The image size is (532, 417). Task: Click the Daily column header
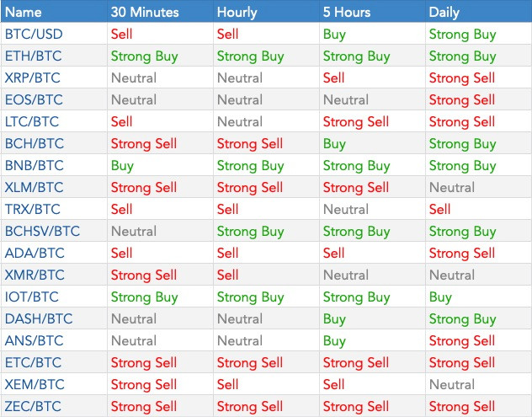pos(444,13)
